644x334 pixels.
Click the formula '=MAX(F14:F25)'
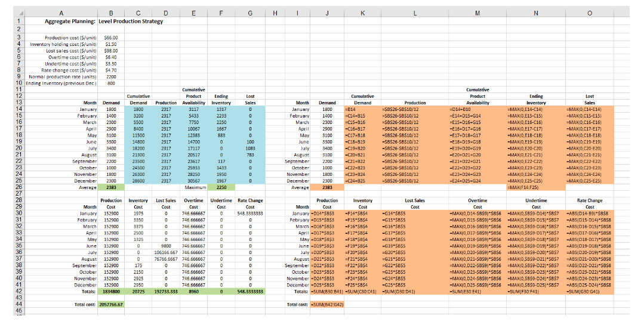[x=535, y=187]
